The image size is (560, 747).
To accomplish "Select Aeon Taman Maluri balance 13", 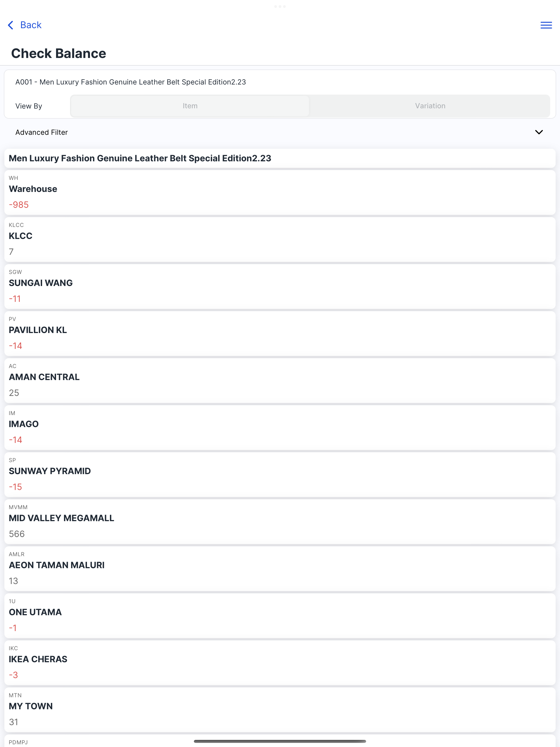I will click(x=13, y=581).
